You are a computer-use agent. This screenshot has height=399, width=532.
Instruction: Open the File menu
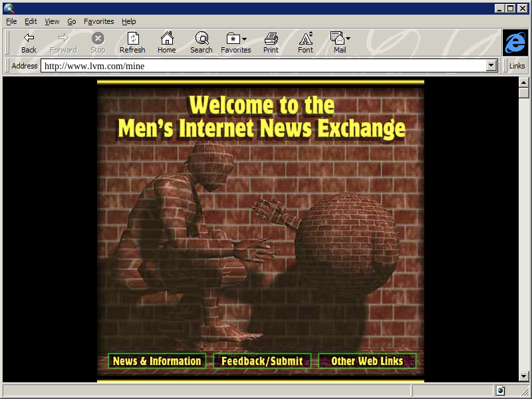click(x=11, y=21)
